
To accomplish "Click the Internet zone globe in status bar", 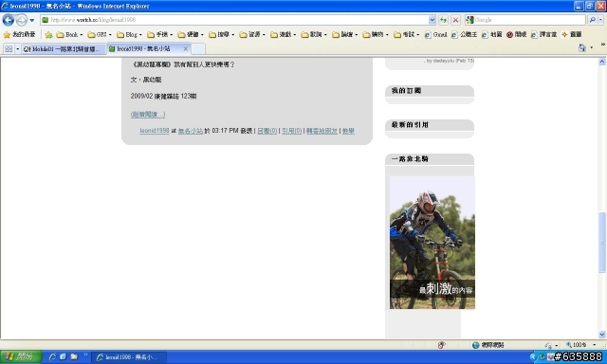I will click(x=476, y=345).
